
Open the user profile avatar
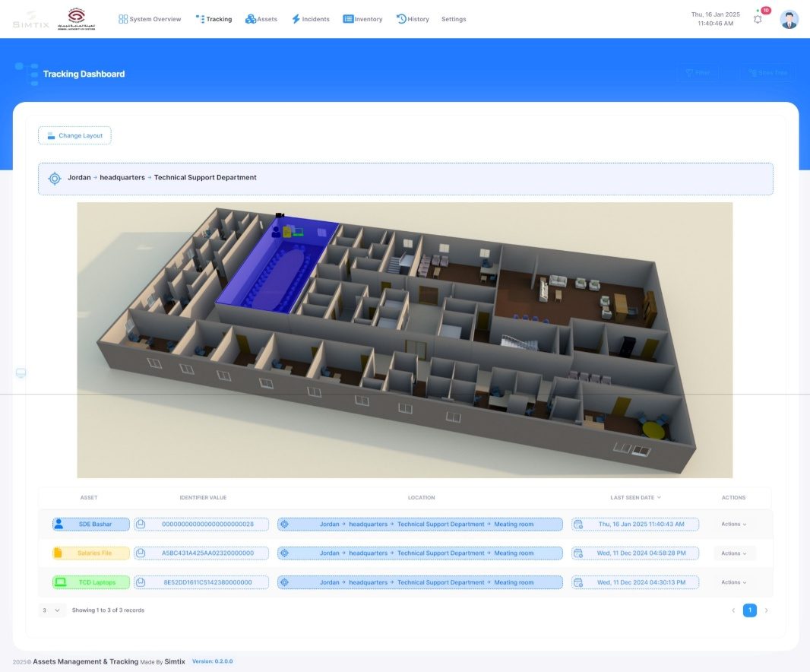789,20
